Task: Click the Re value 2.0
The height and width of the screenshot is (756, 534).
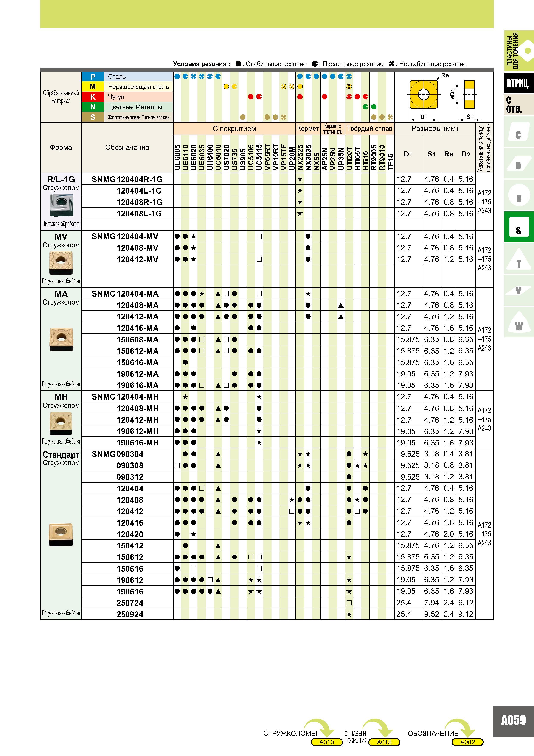Action: point(449,534)
